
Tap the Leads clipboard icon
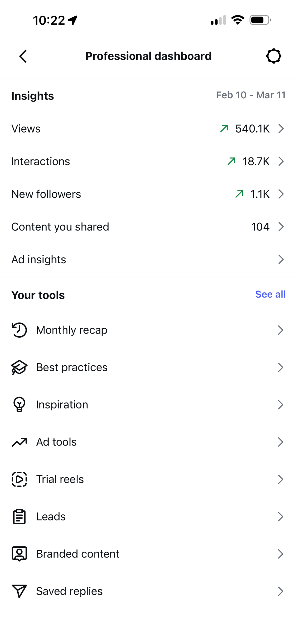[19, 516]
